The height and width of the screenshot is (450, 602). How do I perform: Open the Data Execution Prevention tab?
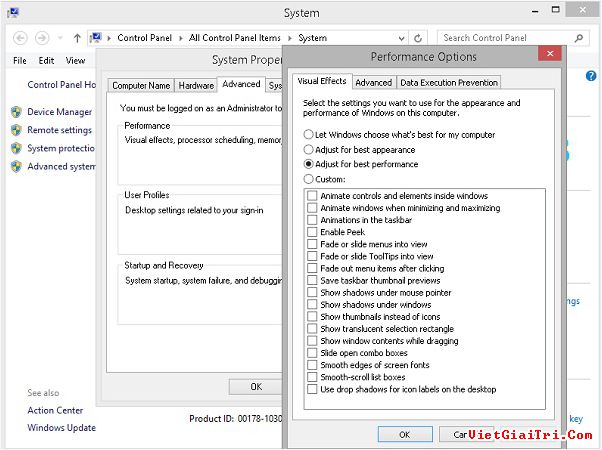coord(449,83)
